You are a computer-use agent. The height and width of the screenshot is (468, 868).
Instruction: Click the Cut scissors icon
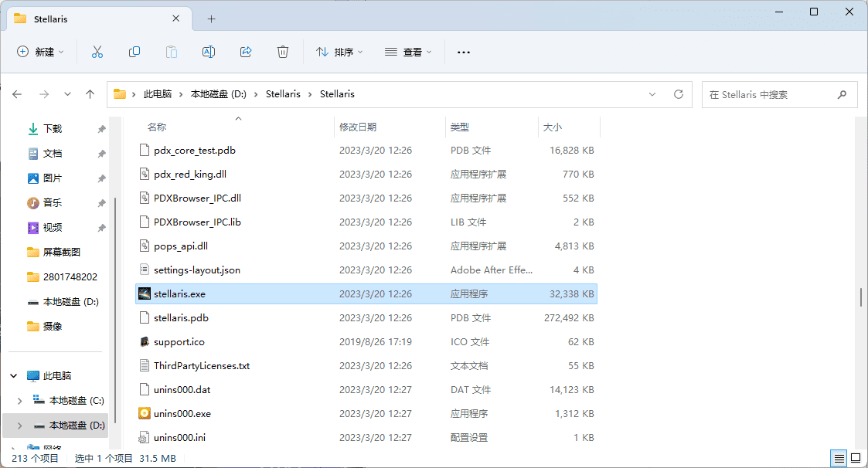97,52
